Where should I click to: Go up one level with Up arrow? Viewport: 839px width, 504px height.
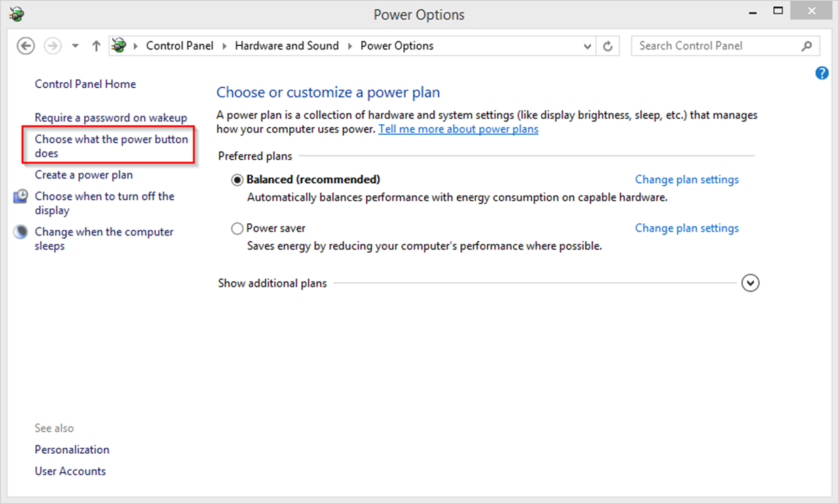tap(96, 46)
